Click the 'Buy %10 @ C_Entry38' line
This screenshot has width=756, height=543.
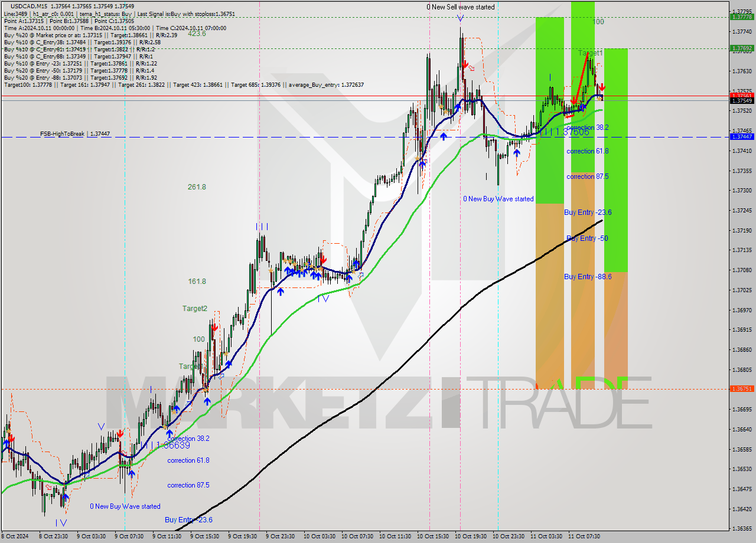pos(82,42)
